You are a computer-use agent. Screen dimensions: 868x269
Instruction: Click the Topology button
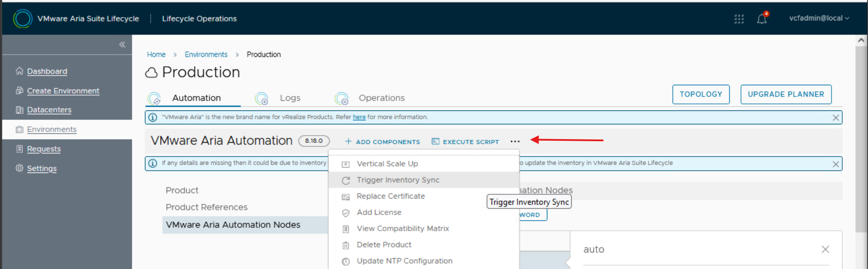pos(700,94)
